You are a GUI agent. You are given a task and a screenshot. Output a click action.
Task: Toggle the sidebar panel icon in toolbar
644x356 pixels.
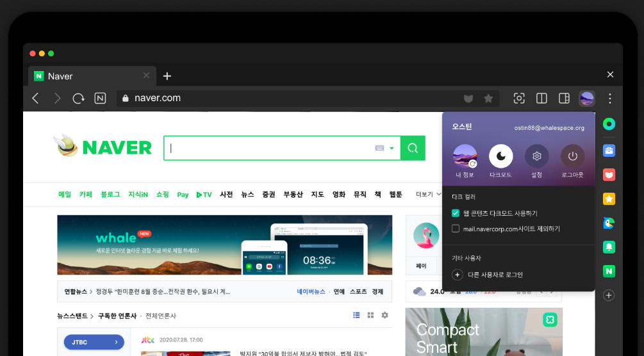click(565, 98)
